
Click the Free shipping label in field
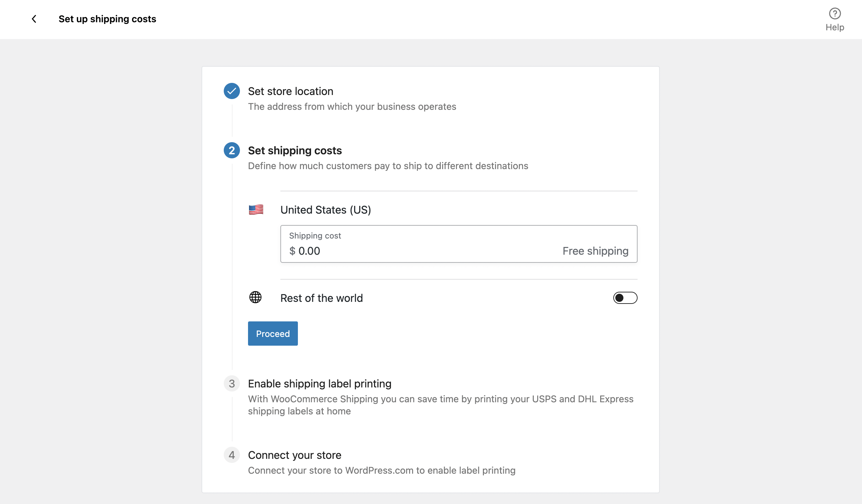[595, 251]
